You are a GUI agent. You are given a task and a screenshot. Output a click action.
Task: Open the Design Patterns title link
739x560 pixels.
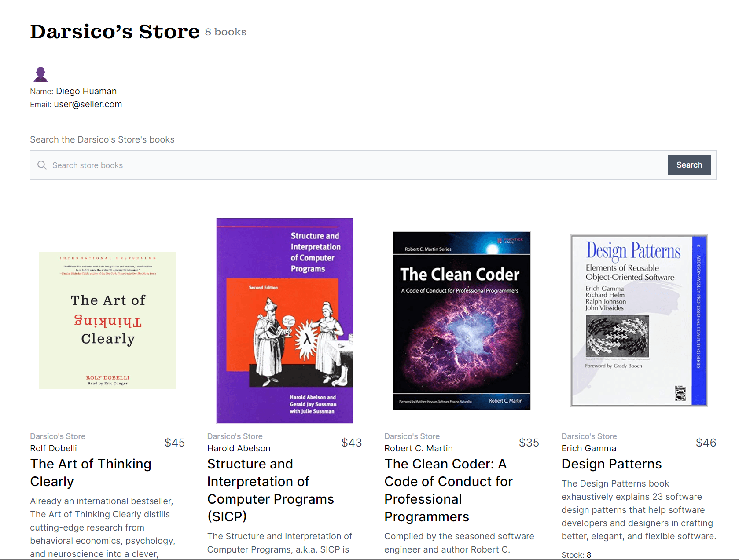pos(611,464)
